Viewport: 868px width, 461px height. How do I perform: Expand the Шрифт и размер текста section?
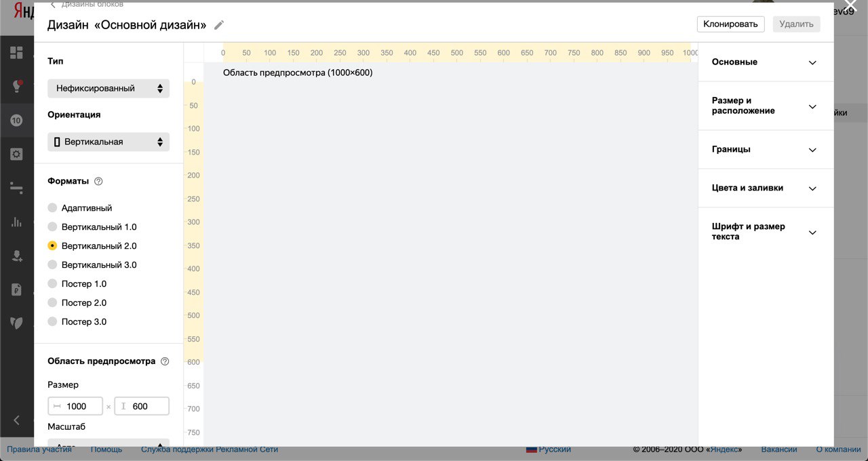766,232
